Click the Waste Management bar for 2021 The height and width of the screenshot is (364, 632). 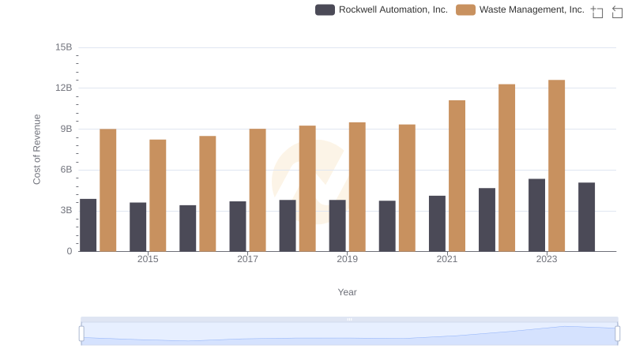(457, 175)
